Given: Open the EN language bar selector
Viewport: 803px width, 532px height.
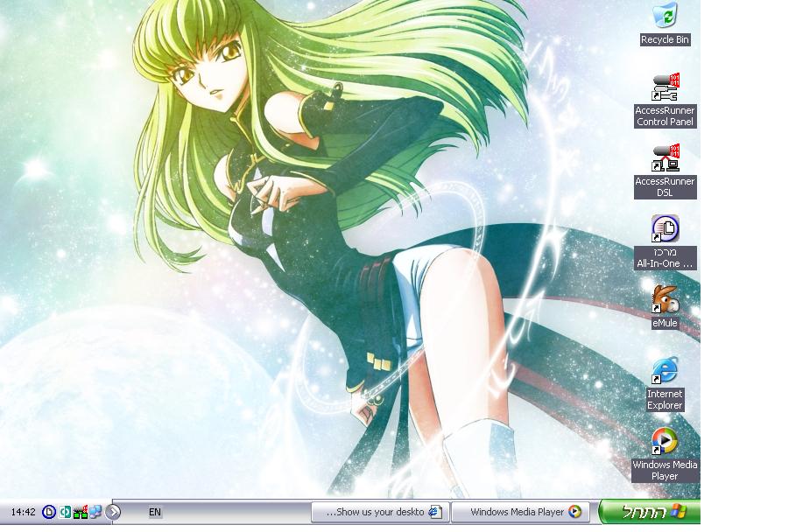Looking at the screenshot, I should pos(155,513).
